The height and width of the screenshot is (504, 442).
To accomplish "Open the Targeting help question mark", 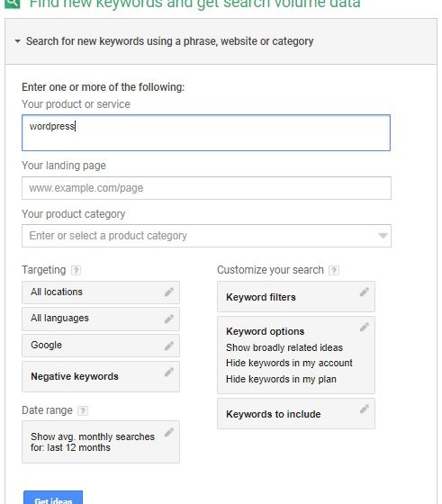I will tap(76, 270).
